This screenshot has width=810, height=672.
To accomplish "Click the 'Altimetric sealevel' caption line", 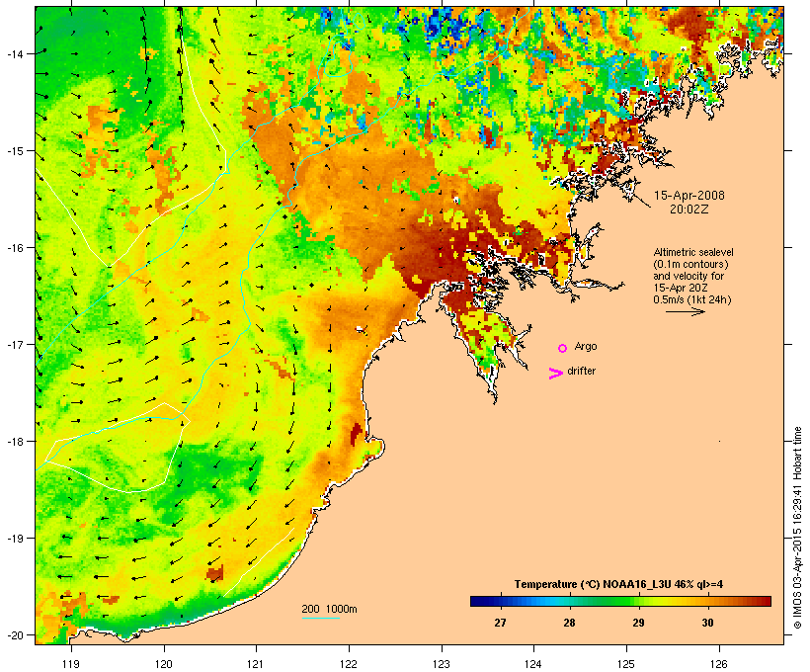I will coord(693,253).
